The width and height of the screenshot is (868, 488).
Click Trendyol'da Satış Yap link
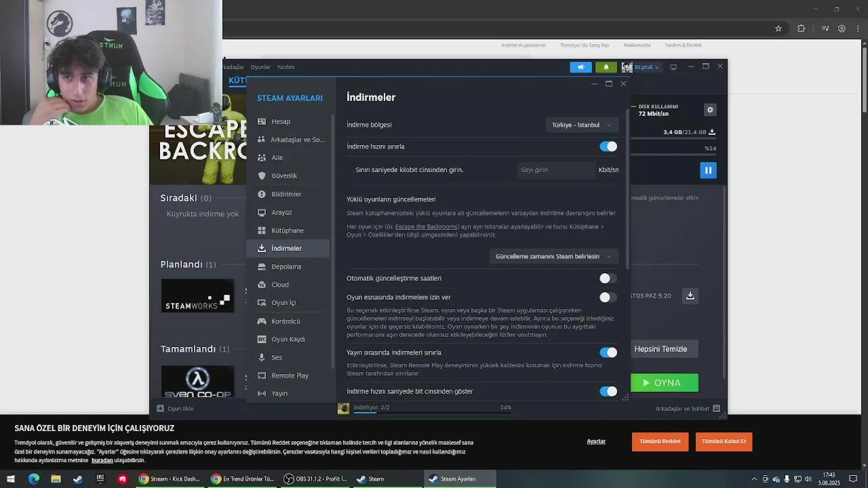point(585,45)
